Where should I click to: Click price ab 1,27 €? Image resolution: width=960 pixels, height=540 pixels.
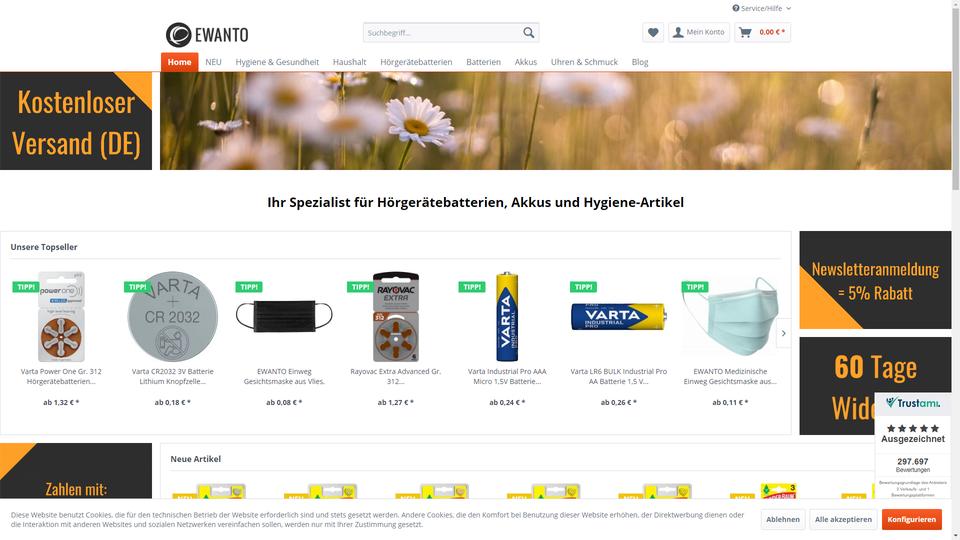click(396, 402)
